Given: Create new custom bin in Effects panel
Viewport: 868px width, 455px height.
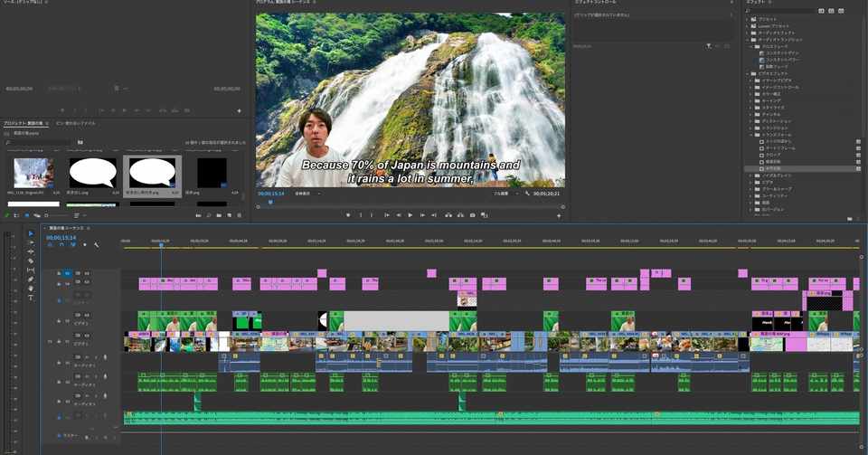Looking at the screenshot, I should pos(850,219).
